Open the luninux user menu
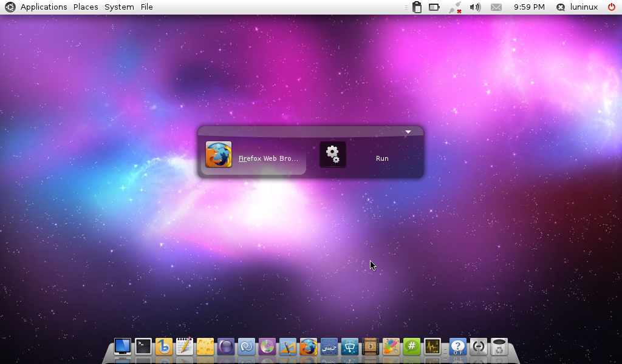The height and width of the screenshot is (364, 622). tap(577, 7)
